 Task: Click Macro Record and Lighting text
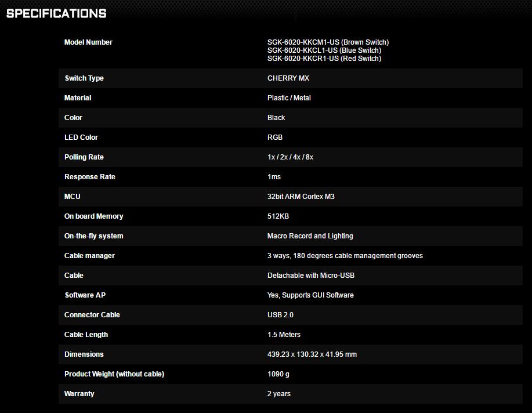pyautogui.click(x=310, y=236)
